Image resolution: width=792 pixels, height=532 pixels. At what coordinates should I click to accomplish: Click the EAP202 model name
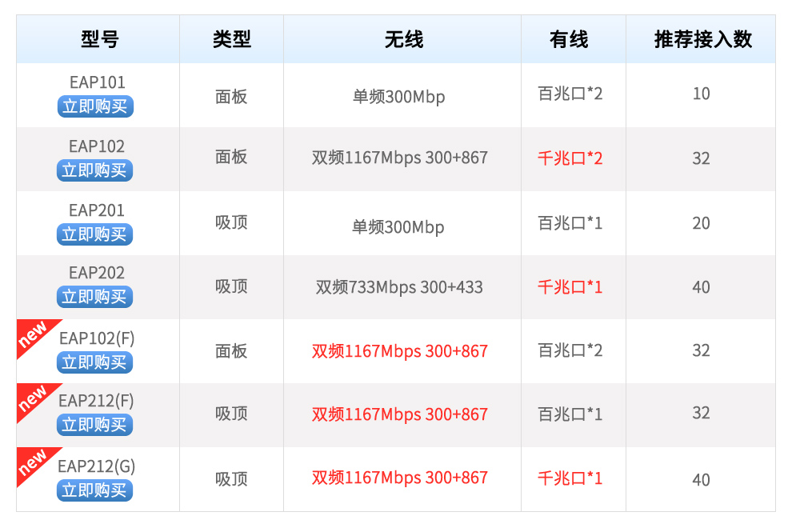point(97,273)
